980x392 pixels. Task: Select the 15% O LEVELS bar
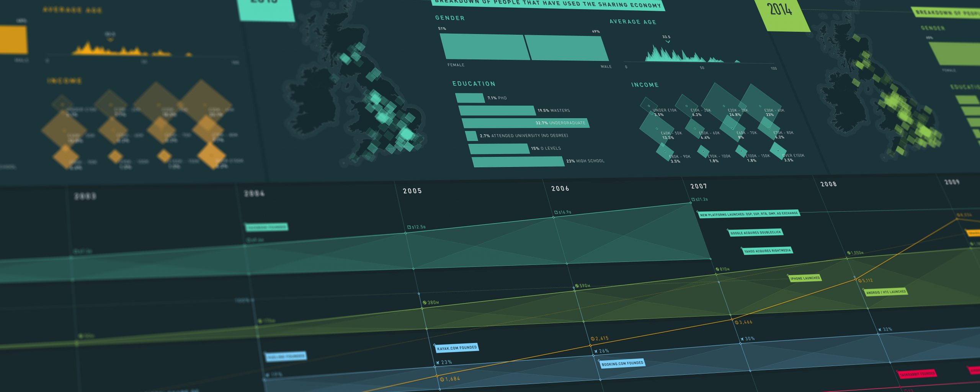499,149
